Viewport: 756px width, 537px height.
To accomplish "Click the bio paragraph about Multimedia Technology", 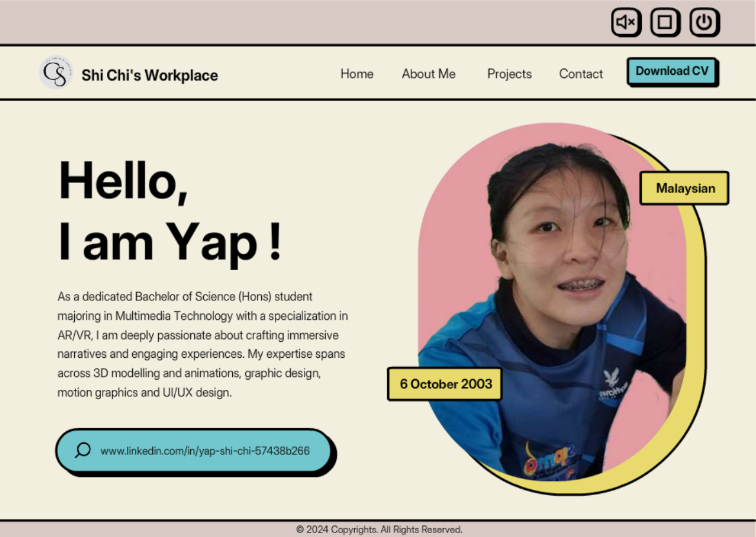I will (x=203, y=344).
